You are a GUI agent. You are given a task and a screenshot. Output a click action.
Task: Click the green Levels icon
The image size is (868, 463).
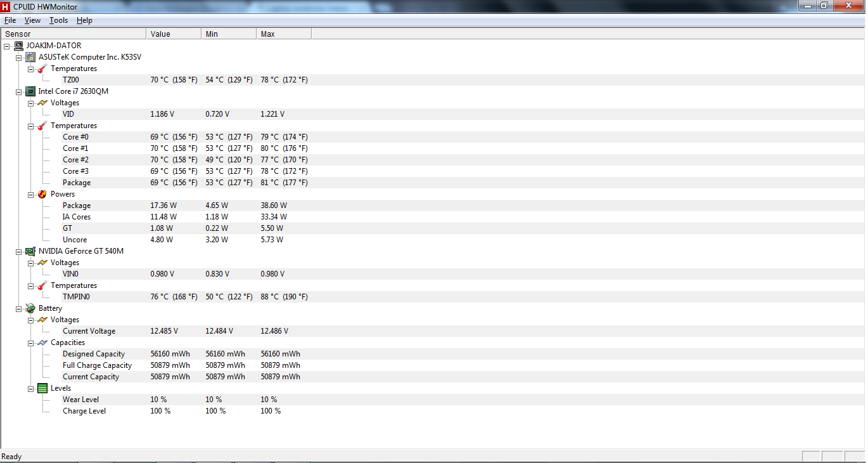[x=42, y=388]
